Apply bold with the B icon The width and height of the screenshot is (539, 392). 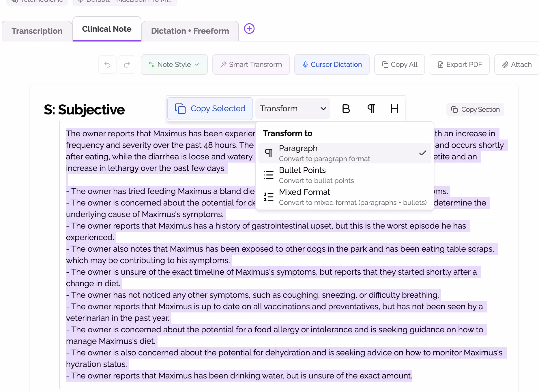pos(346,109)
